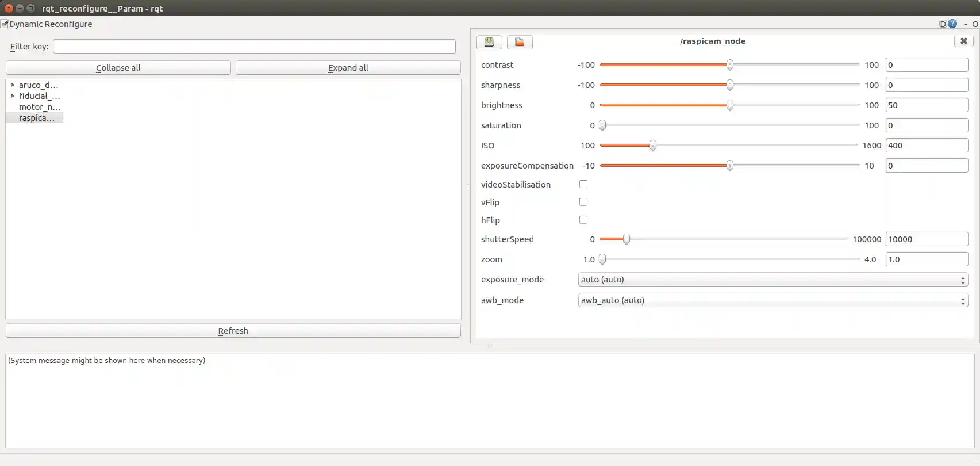Click the Expand all button
This screenshot has width=980, height=466.
click(348, 68)
